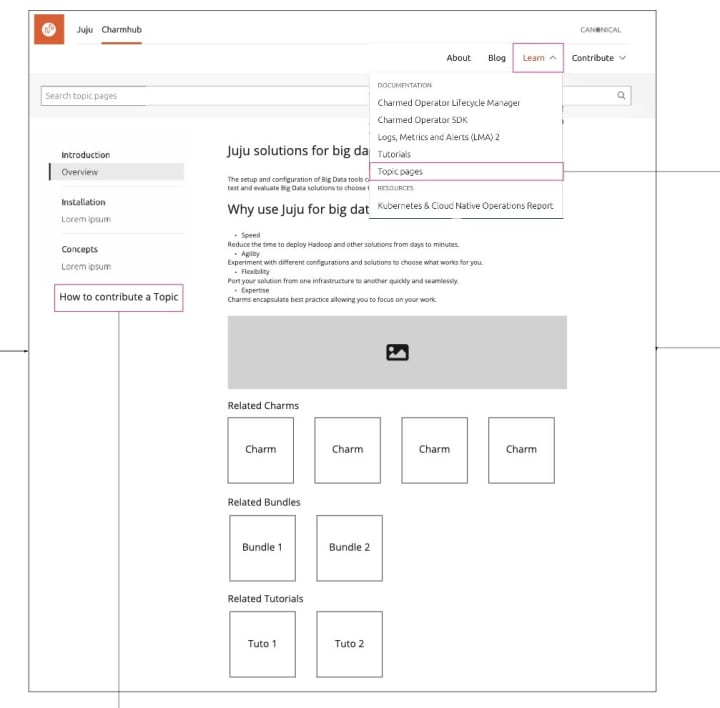The image size is (720, 708).
Task: Select Overview in the sidebar
Action: (x=117, y=172)
